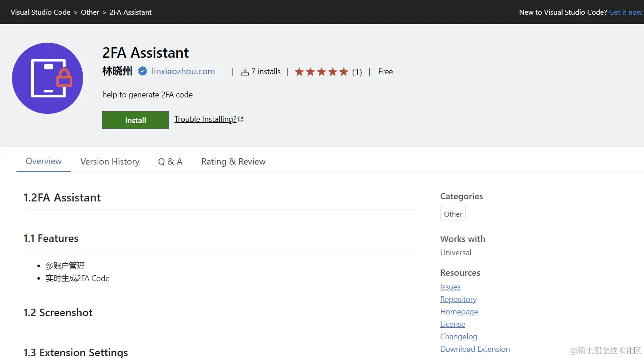This screenshot has height=358, width=644.
Task: Open the Repository resource link
Action: click(458, 299)
